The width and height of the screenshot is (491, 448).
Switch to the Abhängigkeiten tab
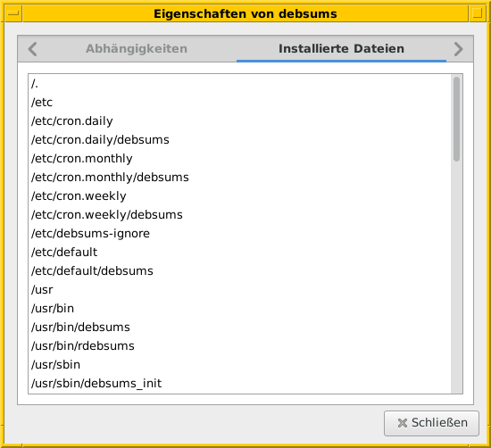pyautogui.click(x=137, y=49)
